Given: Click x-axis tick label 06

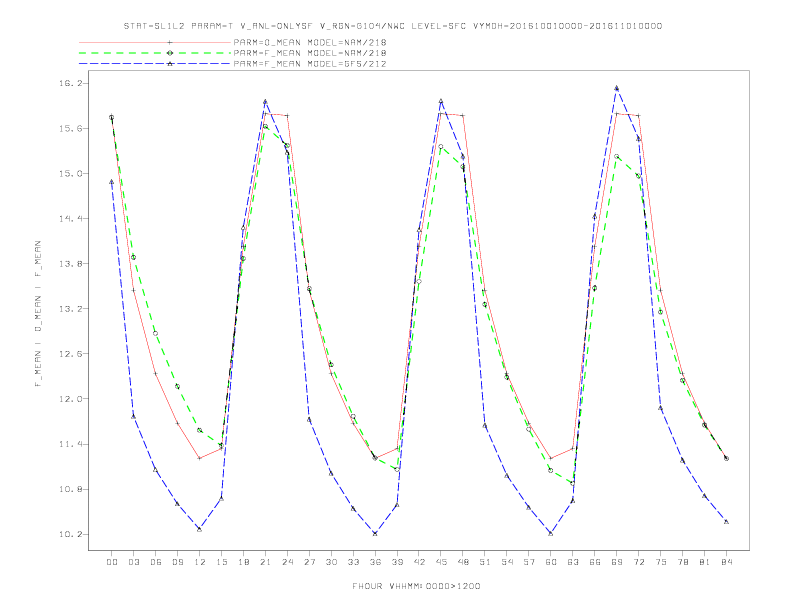Looking at the screenshot, I should point(156,562).
